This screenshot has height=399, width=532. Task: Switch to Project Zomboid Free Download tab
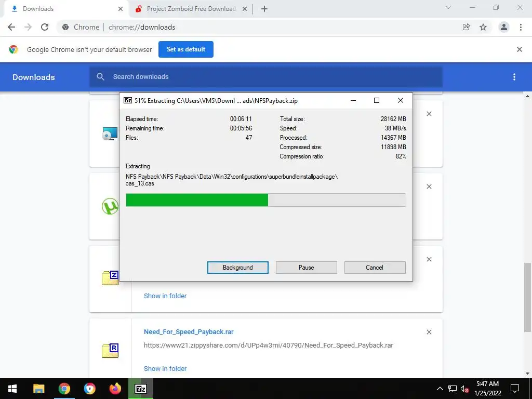click(x=191, y=9)
